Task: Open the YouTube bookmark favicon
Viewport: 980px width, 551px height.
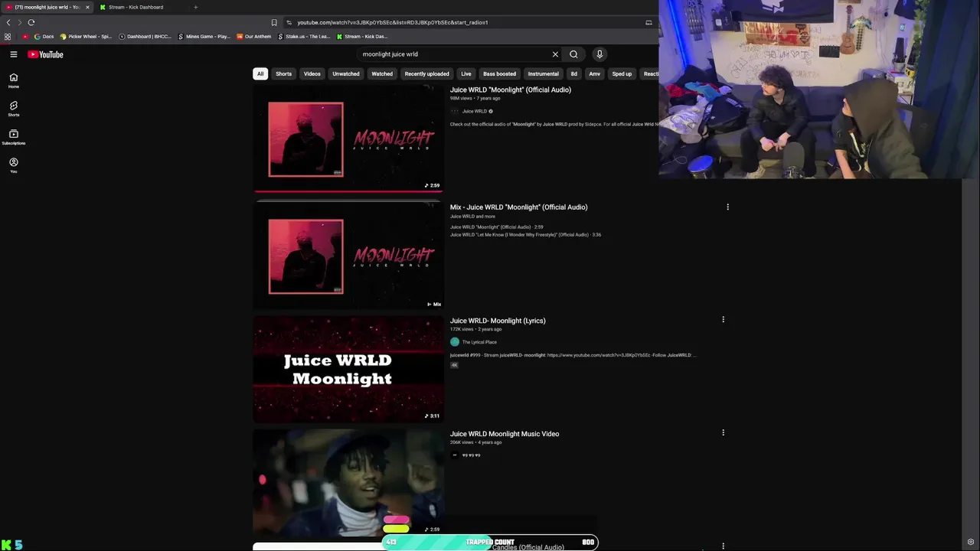Action: [26, 37]
